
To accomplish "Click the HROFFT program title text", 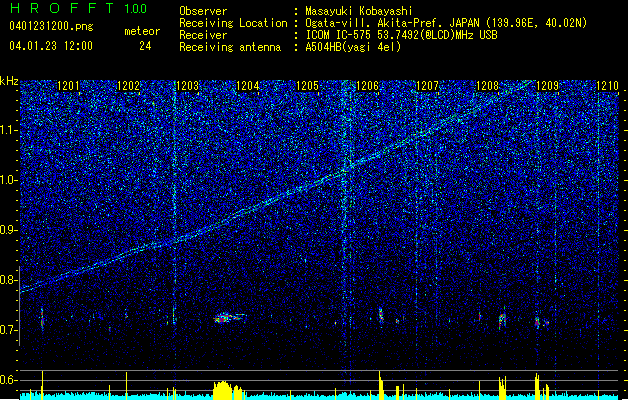I will 62,8.
